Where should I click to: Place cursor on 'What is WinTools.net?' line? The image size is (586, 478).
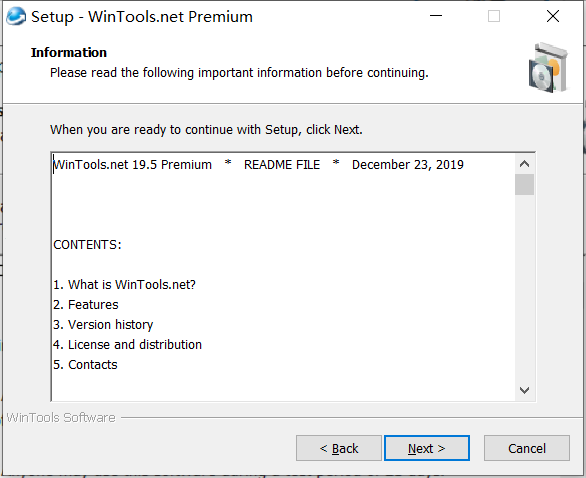[x=124, y=285]
